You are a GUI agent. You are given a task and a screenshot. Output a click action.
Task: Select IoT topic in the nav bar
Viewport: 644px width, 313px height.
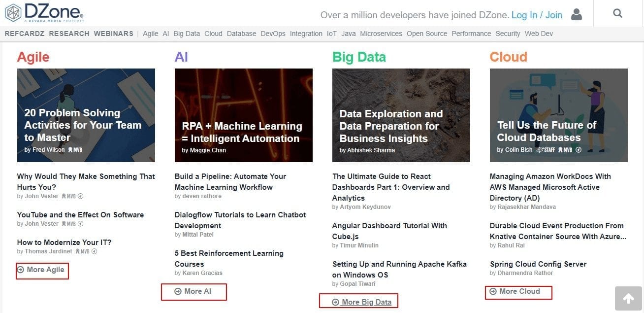coord(332,34)
